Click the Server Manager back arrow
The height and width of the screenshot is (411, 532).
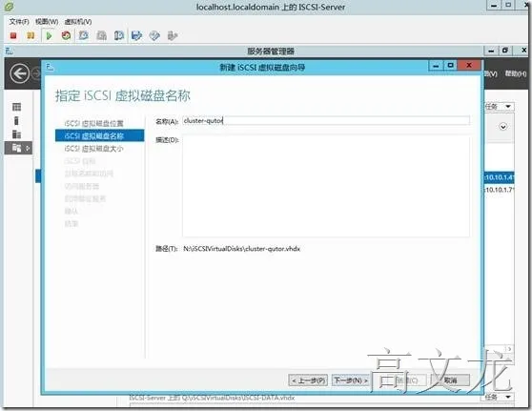point(19,73)
